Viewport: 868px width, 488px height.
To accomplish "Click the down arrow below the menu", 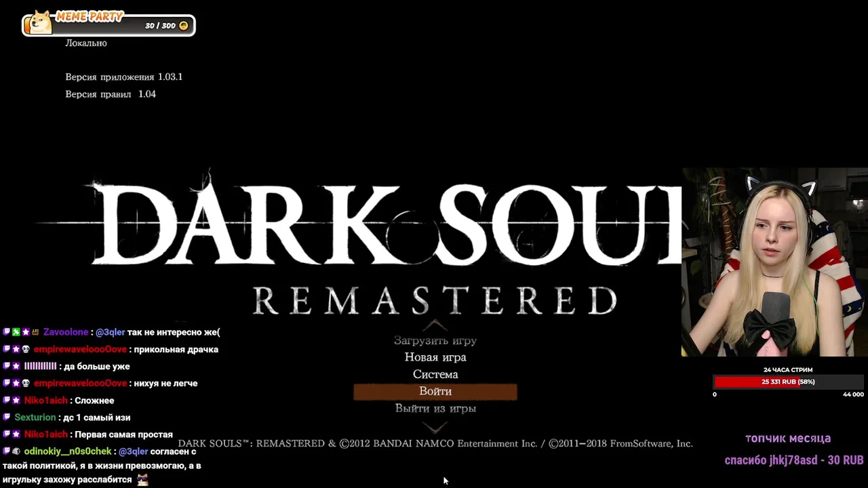I will tap(435, 426).
